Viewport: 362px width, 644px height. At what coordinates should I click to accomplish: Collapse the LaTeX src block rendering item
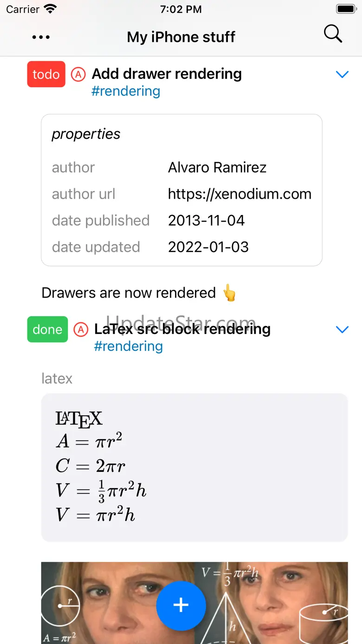click(x=342, y=330)
